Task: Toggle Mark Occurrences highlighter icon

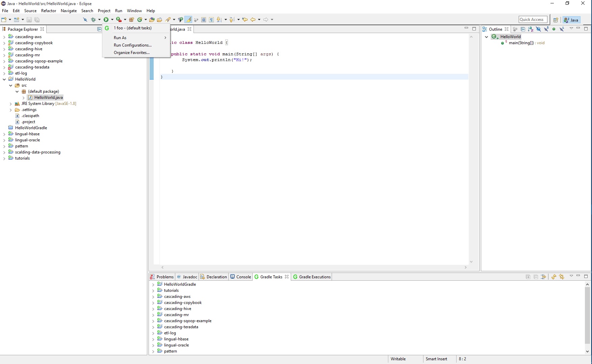Action: (x=188, y=20)
